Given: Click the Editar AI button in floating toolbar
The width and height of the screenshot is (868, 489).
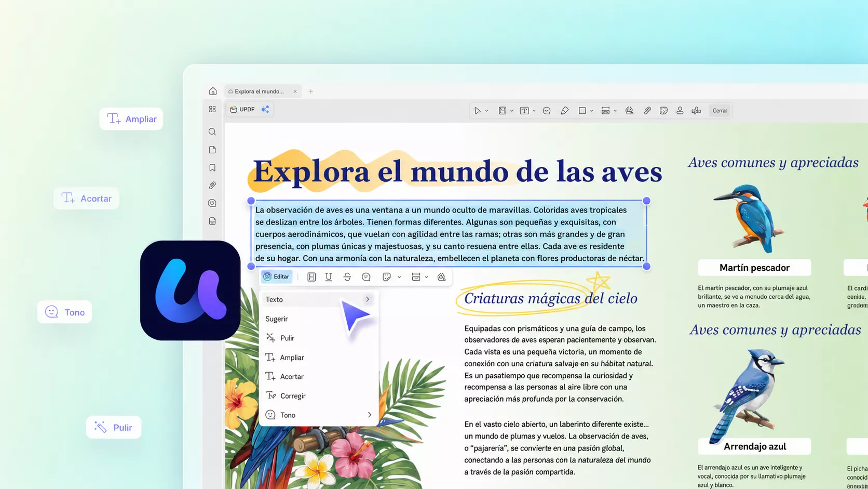Looking at the screenshot, I should point(276,277).
